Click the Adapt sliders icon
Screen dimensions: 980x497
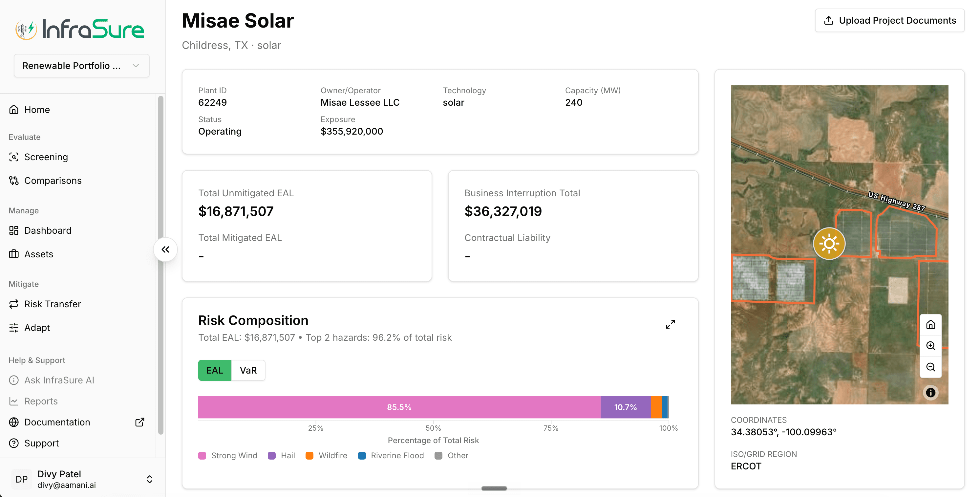[14, 327]
